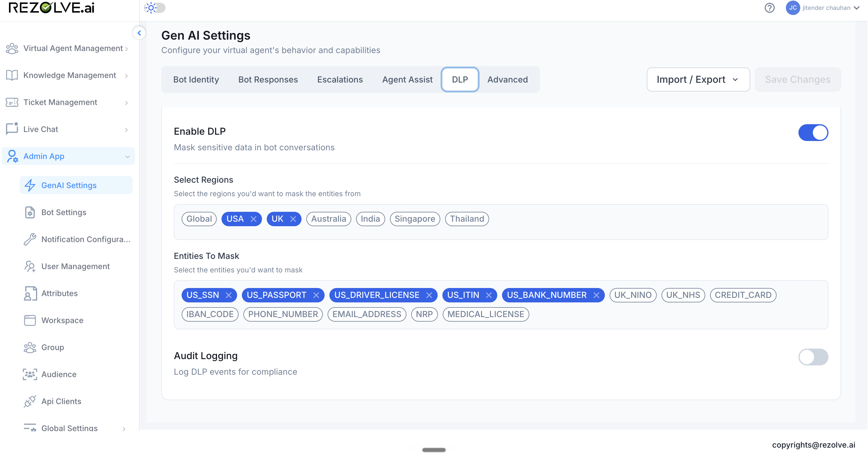
Task: Expand Ticket Management chevron
Action: click(x=126, y=103)
